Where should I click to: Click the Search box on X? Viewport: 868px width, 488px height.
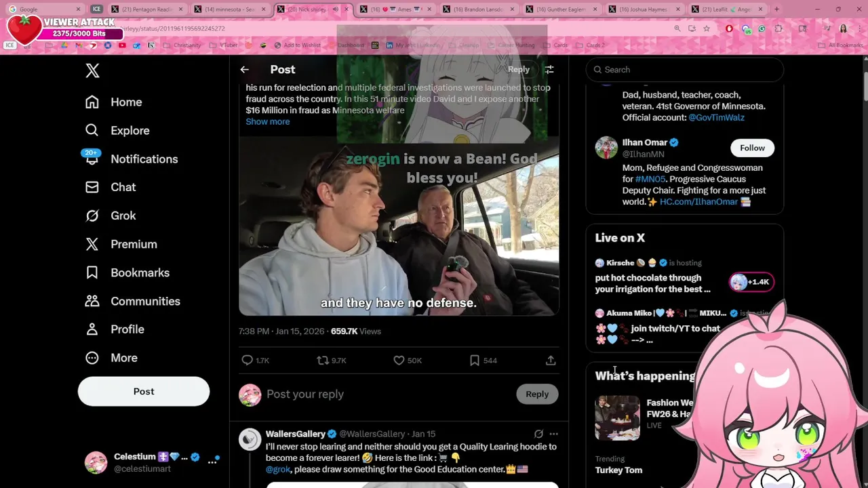point(685,70)
